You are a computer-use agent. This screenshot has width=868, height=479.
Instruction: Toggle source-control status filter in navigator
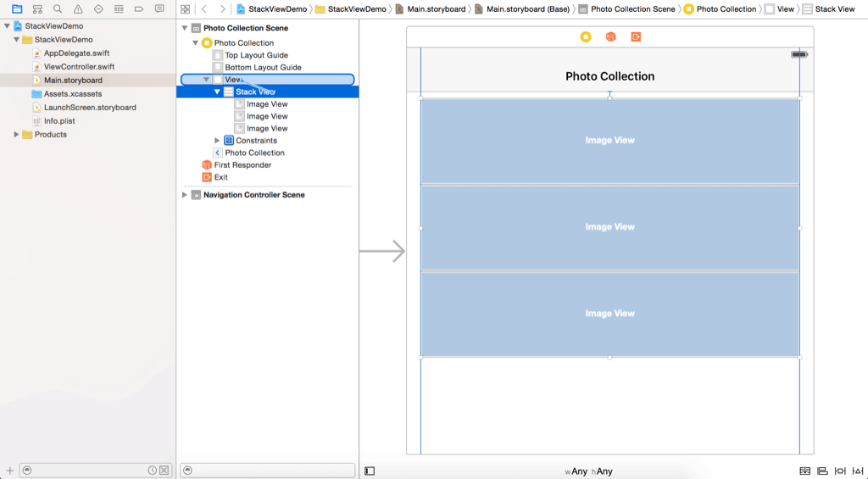(x=164, y=470)
